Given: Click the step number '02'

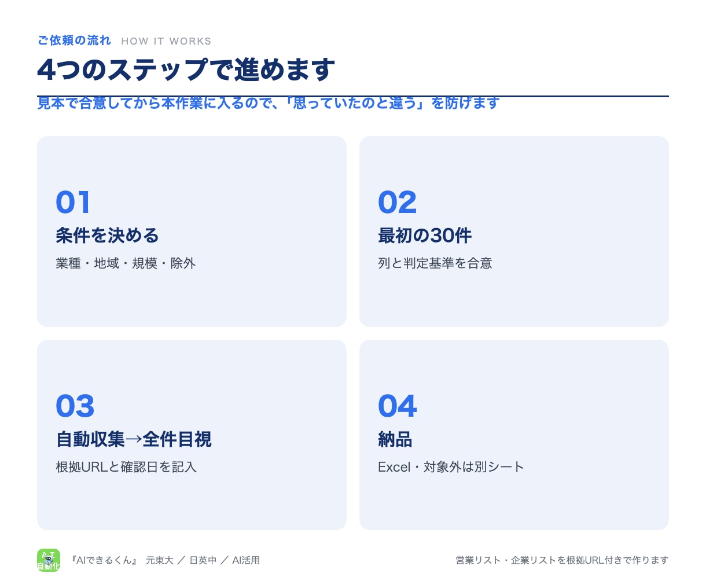Looking at the screenshot, I should click(x=397, y=203).
